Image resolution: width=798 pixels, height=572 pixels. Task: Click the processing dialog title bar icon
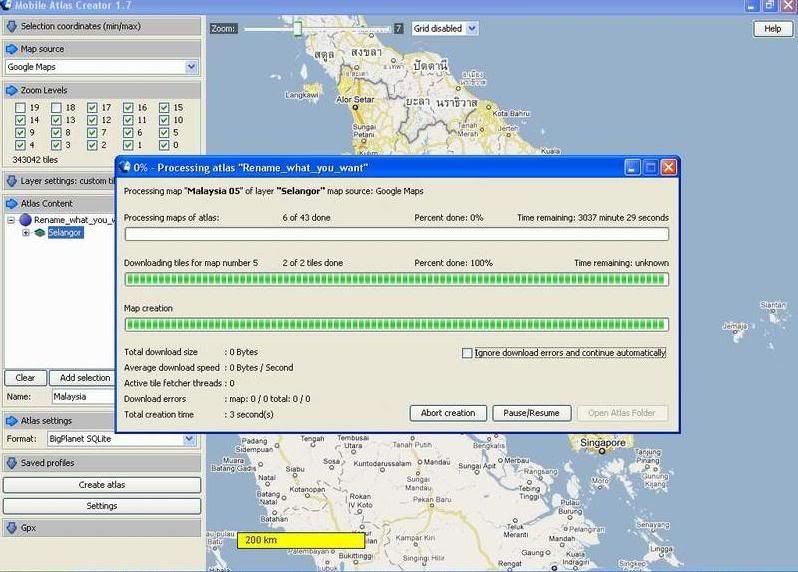(125, 168)
